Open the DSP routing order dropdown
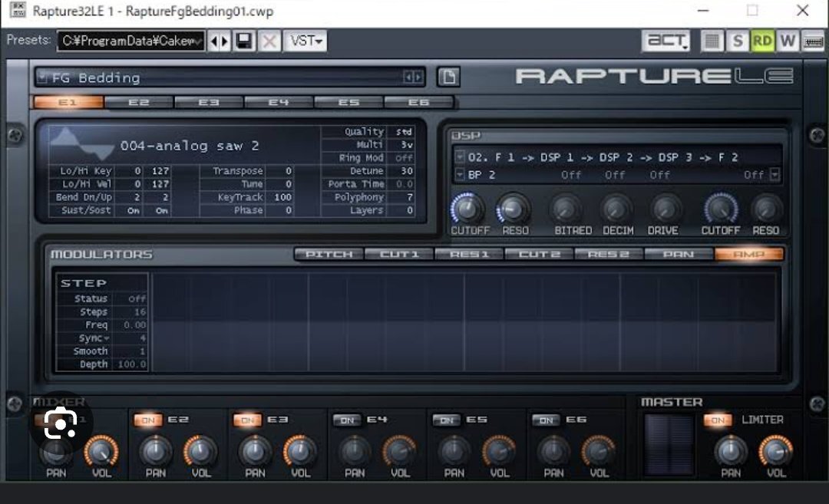Viewport: 829px width, 504px height. (x=460, y=157)
